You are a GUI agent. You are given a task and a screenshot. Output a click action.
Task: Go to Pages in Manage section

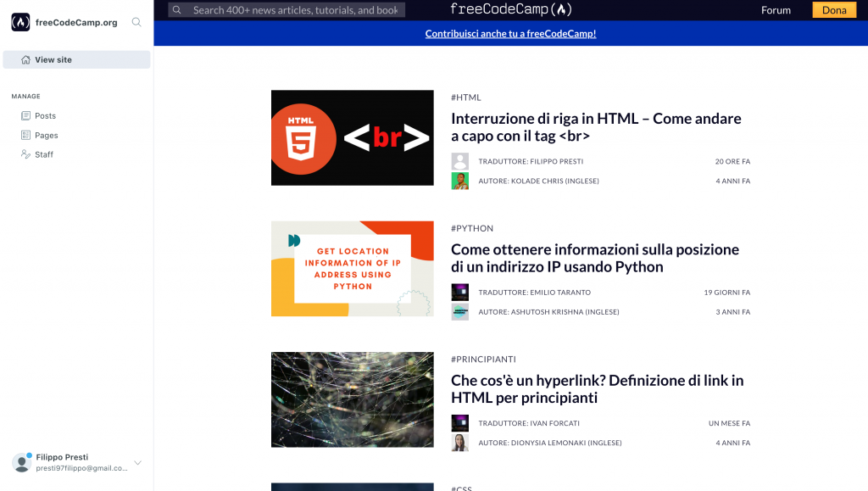point(47,135)
